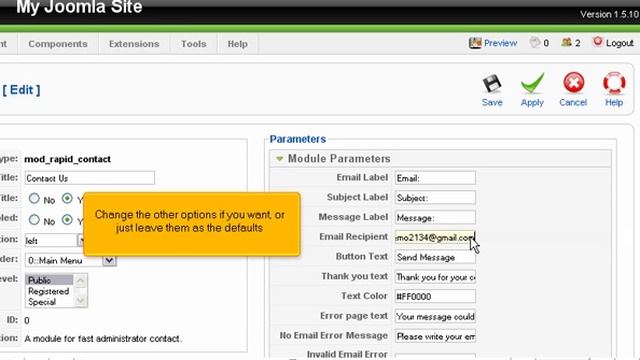Click the mod_rapid_contact module type text
The height and width of the screenshot is (360, 640).
tap(68, 159)
